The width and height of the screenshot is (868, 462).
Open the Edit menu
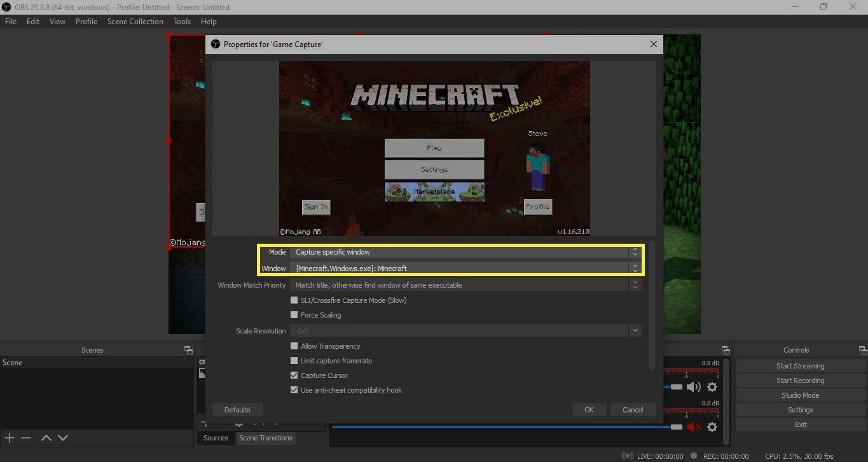click(33, 21)
